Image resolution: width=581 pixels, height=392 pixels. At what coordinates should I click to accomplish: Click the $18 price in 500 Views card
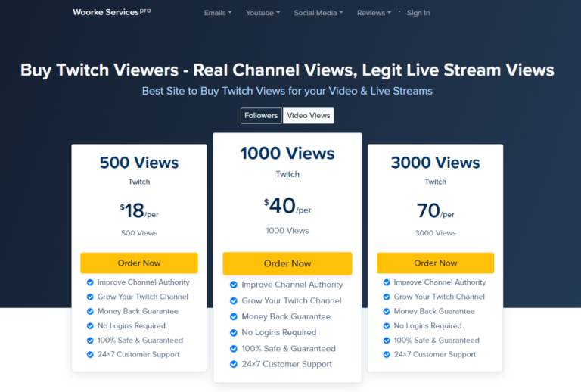pyautogui.click(x=139, y=211)
